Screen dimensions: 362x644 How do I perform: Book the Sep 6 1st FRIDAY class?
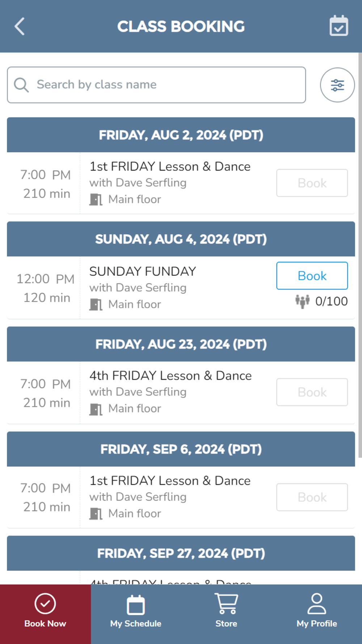312,497
